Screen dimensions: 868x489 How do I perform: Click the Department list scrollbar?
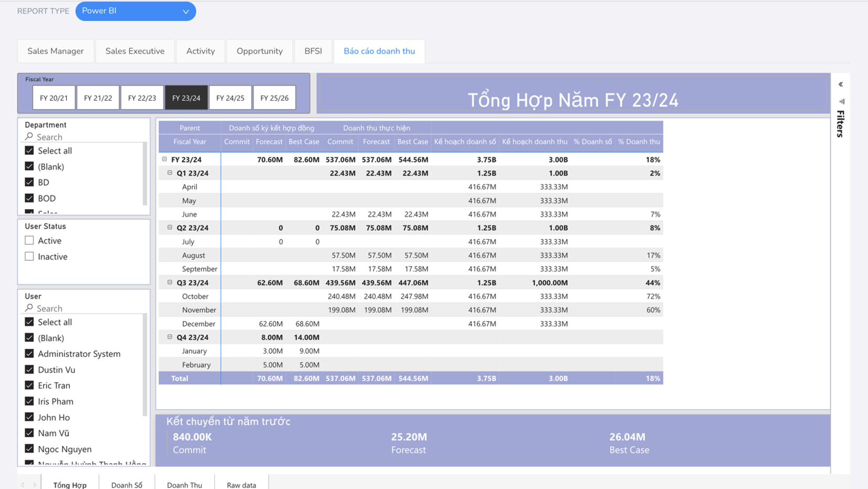click(x=145, y=174)
